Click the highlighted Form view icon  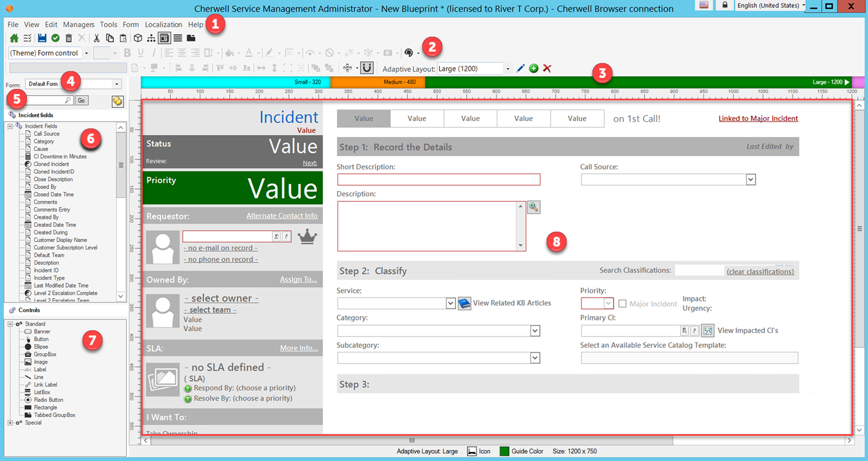pos(164,38)
